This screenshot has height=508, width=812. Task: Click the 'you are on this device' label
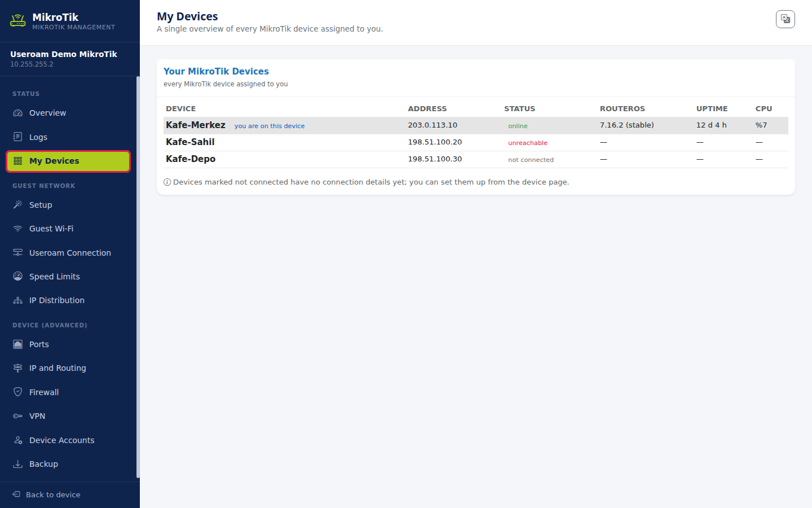click(270, 126)
